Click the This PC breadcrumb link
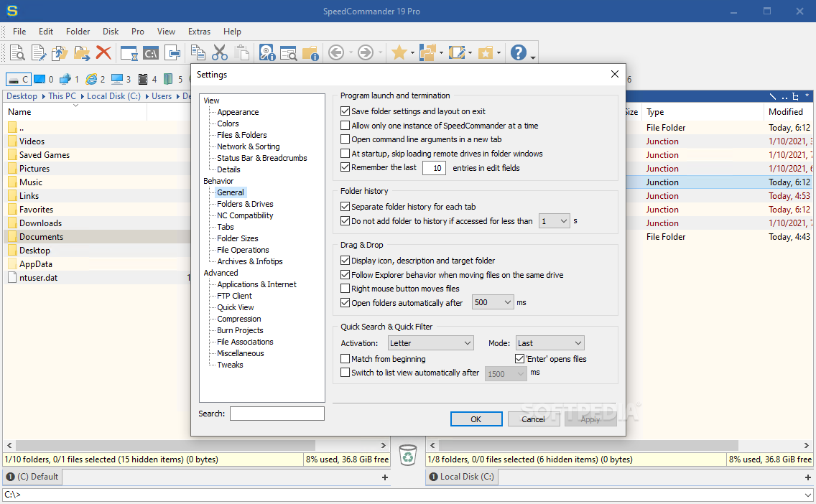 click(x=62, y=96)
